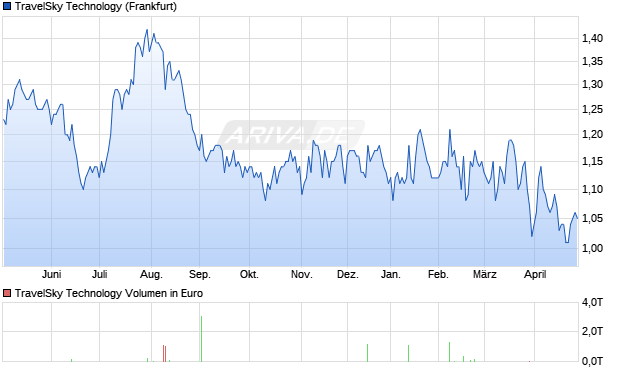Click the 'TravelSky Technology (Frankfurt)' chart title

pyautogui.click(x=96, y=6)
